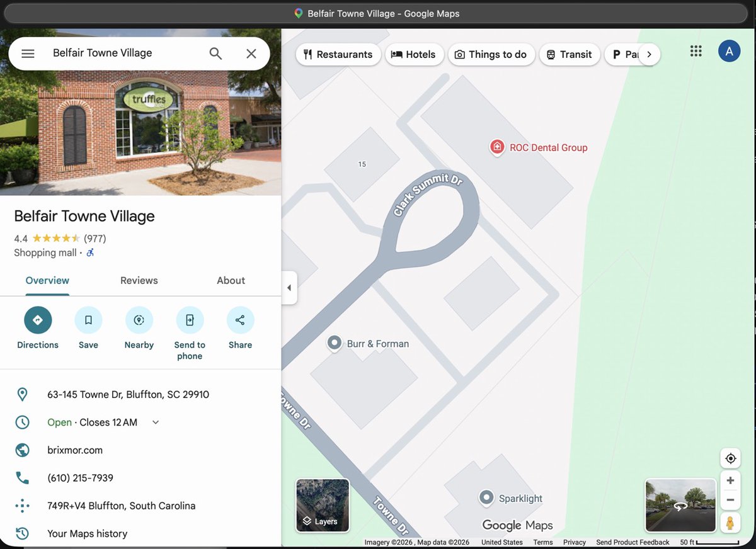Click the Clark Summit Dr road label
756x549 pixels.
point(428,194)
